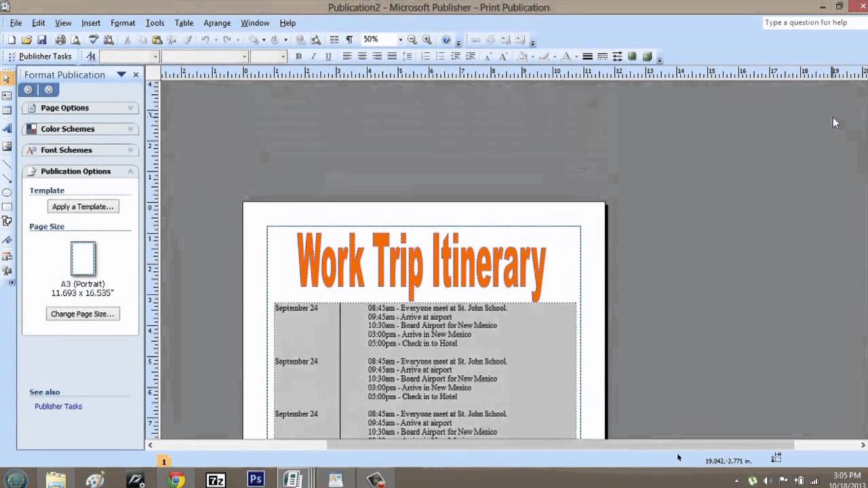Screen dimensions: 868x488
Task: Save the publication using the floppy disk icon
Action: click(41, 40)
